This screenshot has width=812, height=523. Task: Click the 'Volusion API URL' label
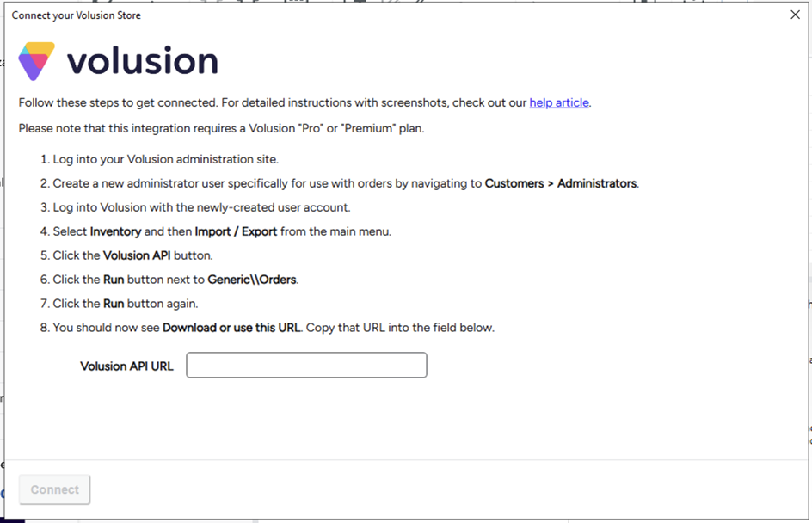[127, 366]
